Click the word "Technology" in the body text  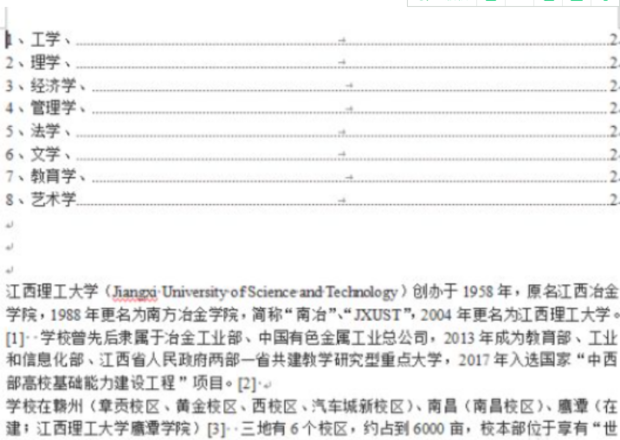(361, 292)
